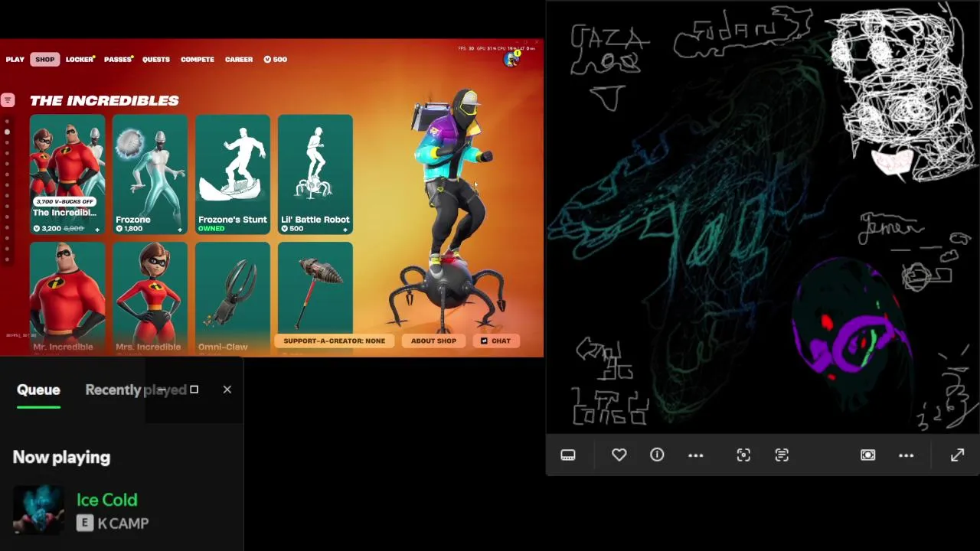980x551 pixels.
Task: Open the CHAT button
Action: click(495, 341)
